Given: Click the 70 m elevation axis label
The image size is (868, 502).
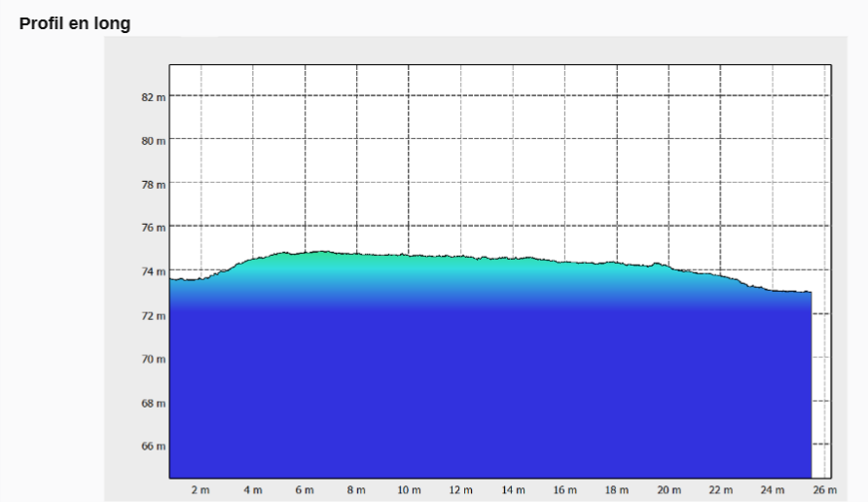Looking at the screenshot, I should 154,359.
